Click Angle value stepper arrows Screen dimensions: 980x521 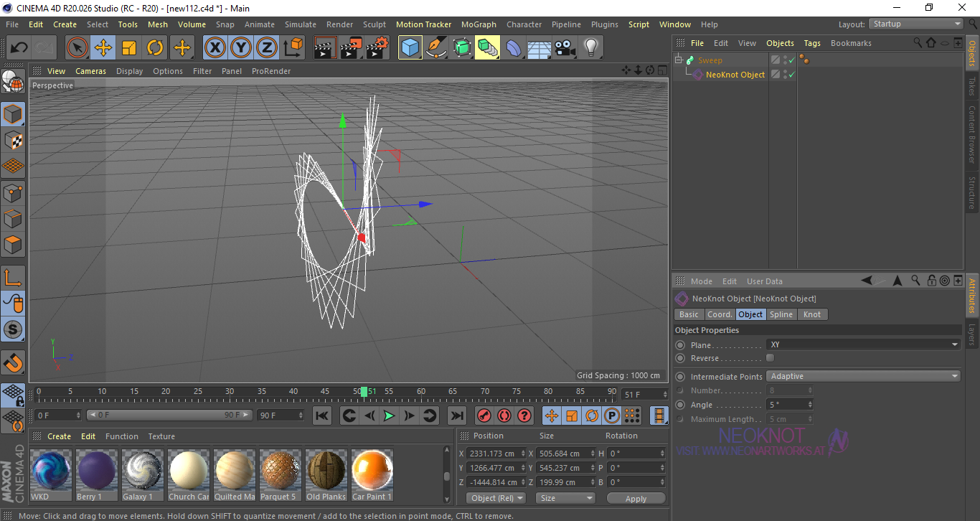(810, 405)
